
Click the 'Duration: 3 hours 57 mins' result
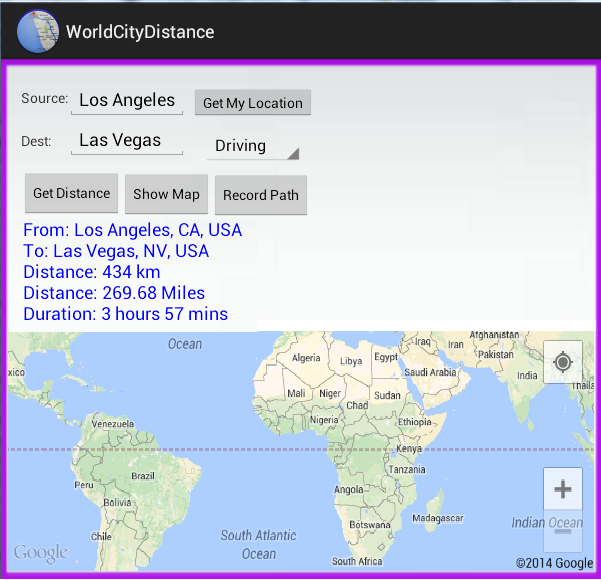point(125,314)
